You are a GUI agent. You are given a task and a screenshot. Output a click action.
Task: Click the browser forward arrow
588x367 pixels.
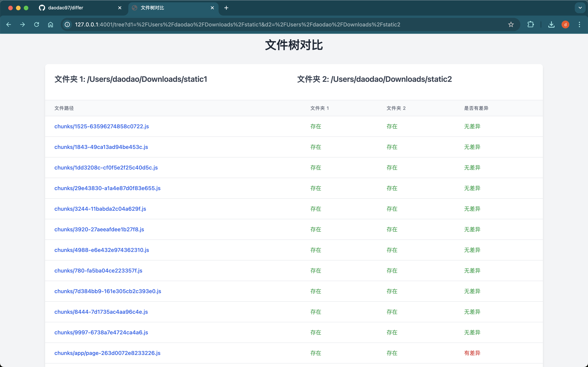[x=23, y=24]
